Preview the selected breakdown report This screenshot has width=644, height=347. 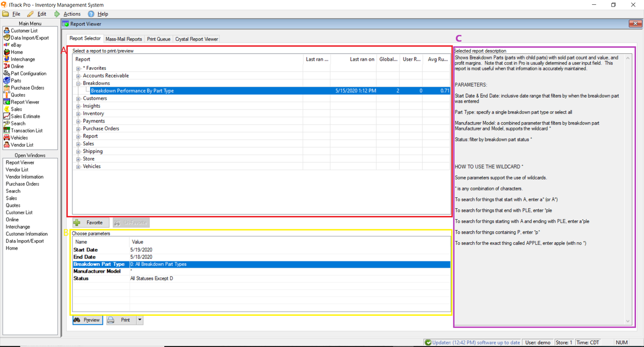pos(87,320)
